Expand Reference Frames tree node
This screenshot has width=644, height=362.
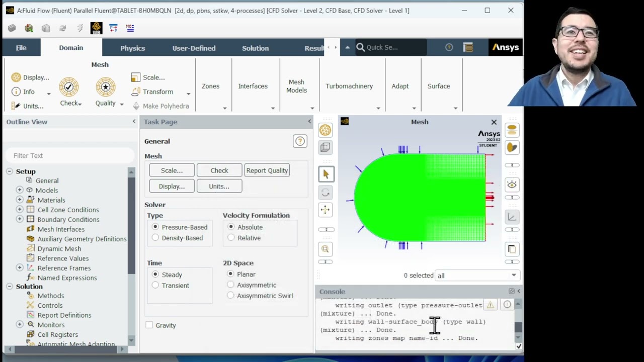[20, 268]
